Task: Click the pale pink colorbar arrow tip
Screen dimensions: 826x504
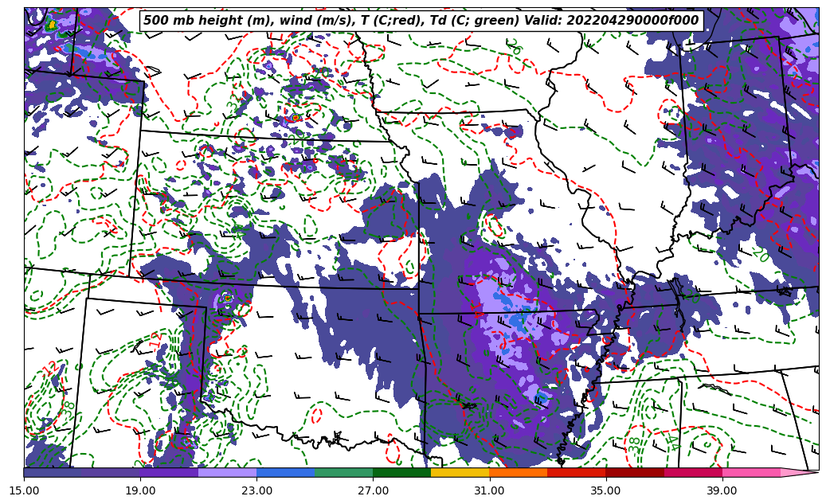Action: 799,472
